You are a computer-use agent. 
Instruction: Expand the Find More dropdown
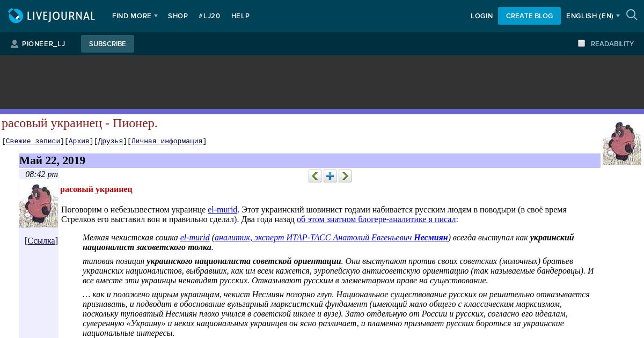click(x=135, y=16)
